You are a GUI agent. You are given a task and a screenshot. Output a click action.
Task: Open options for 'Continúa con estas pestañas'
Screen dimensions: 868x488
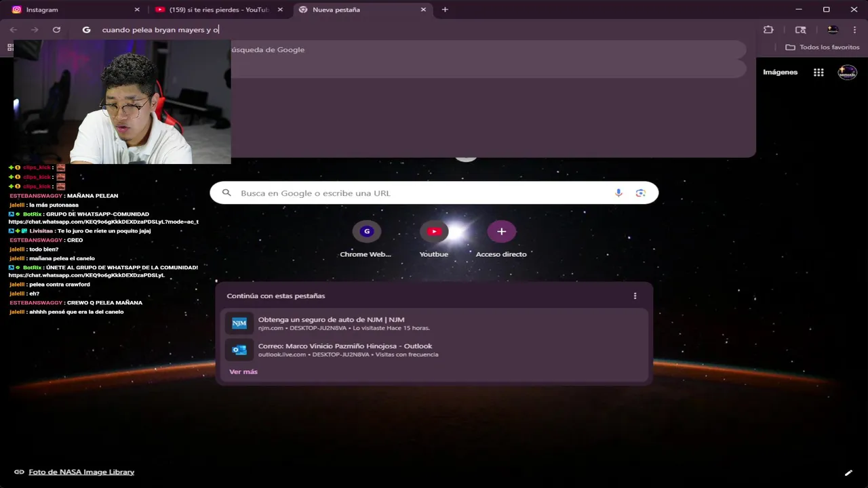(635, 296)
